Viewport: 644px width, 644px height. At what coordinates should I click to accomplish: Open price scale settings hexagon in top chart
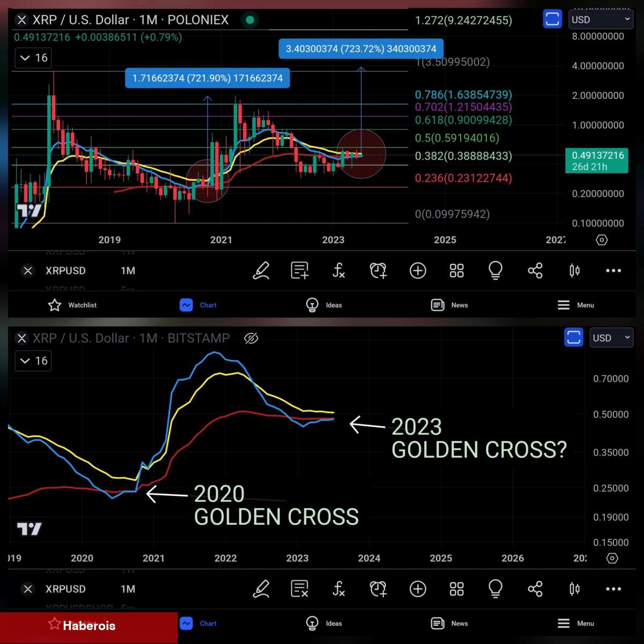pyautogui.click(x=602, y=240)
